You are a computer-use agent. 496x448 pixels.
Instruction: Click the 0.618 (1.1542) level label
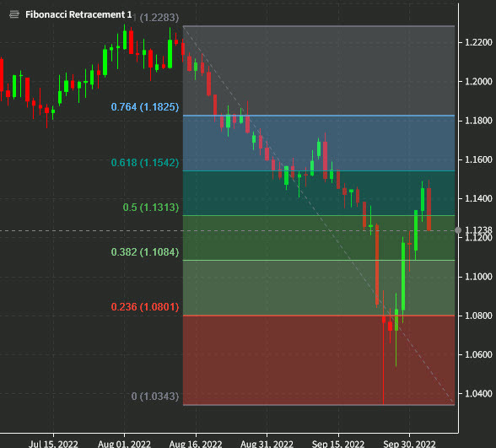(145, 163)
